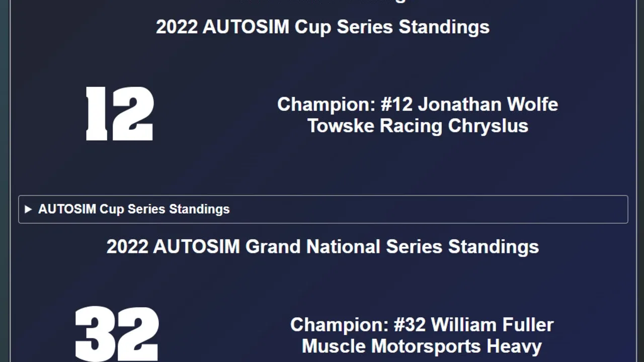Click the cut-off heading at the page top
Image resolution: width=644 pixels, height=362 pixels.
click(323, 1)
